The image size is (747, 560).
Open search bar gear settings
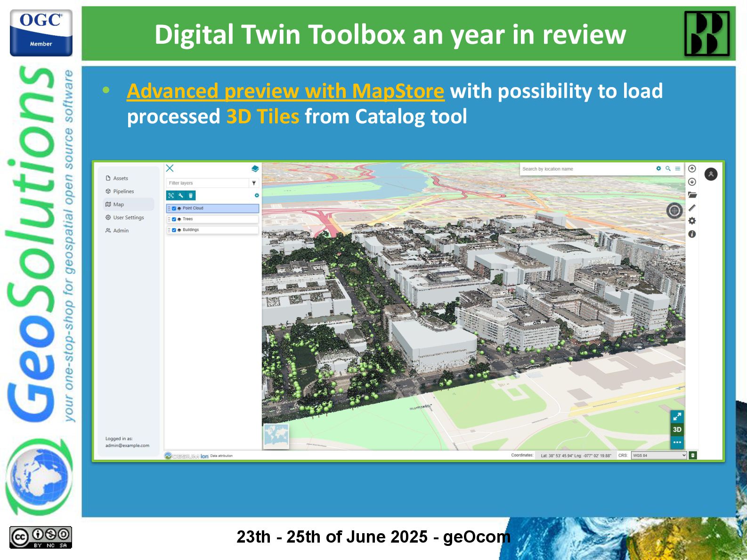(x=658, y=168)
